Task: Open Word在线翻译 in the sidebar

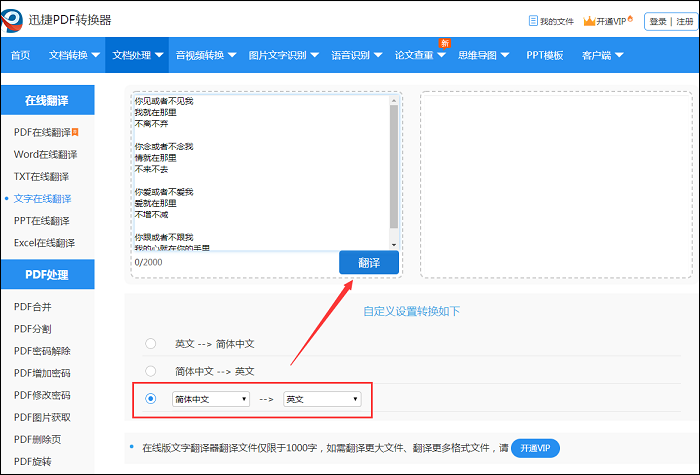Action: point(45,154)
